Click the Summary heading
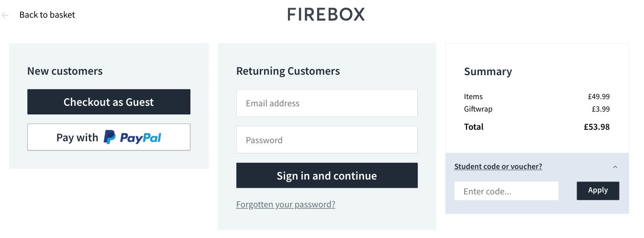Screen dimensions: 644x238 tap(488, 71)
